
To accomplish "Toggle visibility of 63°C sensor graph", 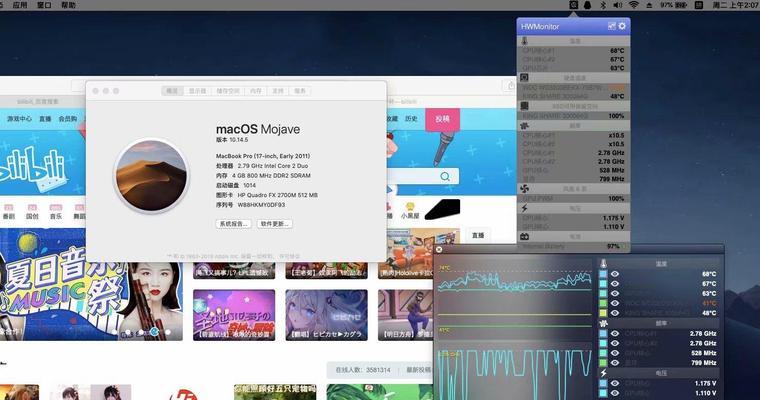I will [615, 293].
